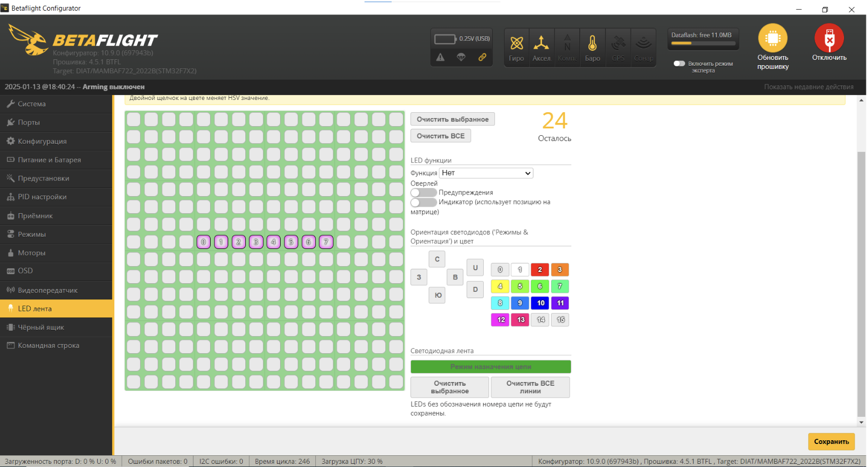Select LED cell numbered 3 in grid
Viewport: 868px width, 467px height.
coord(256,242)
